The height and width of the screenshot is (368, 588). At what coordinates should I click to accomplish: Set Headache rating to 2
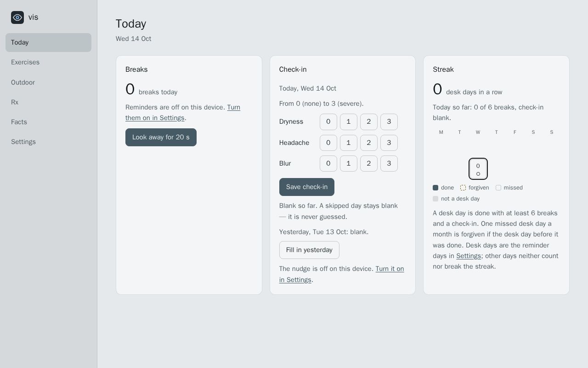pos(369,143)
